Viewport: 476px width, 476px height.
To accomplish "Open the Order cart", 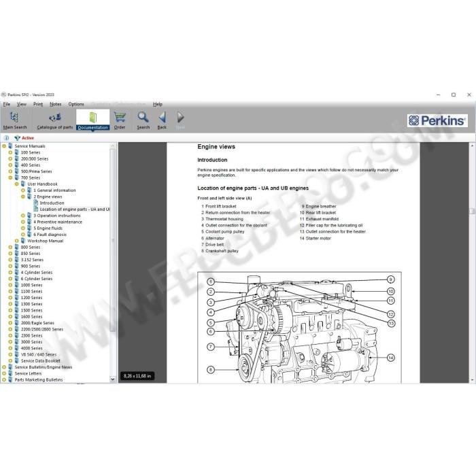I will pyautogui.click(x=120, y=120).
